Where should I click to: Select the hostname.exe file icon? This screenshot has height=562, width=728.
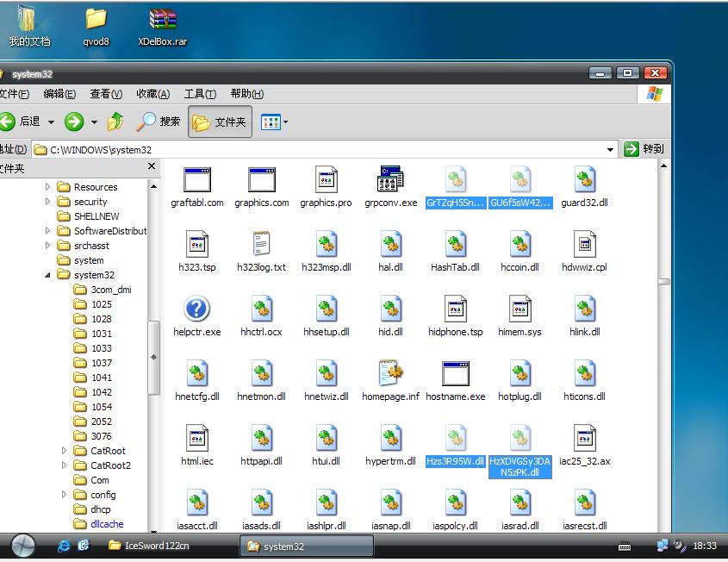(x=455, y=374)
